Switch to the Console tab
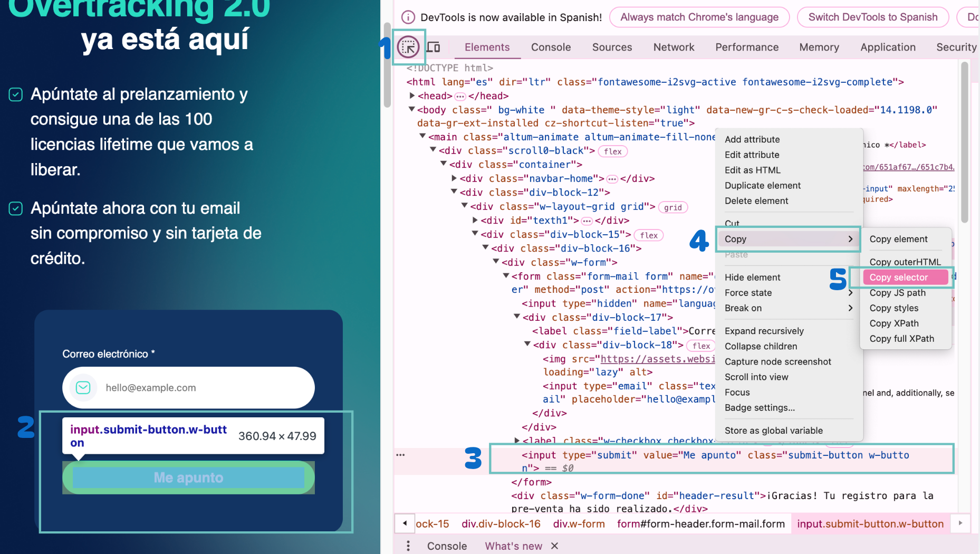980x554 pixels. point(551,47)
